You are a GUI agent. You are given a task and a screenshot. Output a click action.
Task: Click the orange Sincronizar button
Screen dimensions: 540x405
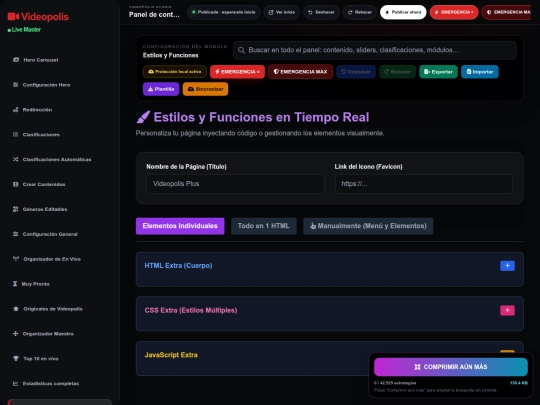[x=205, y=89]
